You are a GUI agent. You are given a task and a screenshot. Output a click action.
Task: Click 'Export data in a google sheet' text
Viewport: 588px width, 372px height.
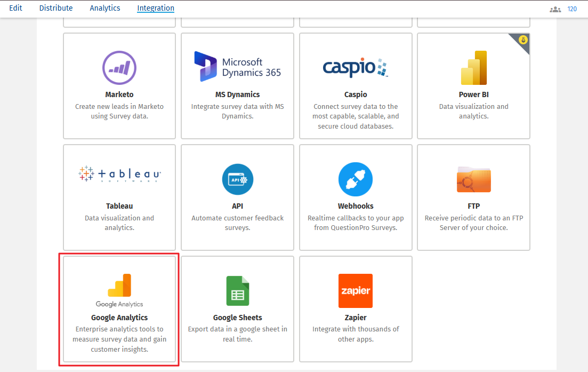point(237,334)
